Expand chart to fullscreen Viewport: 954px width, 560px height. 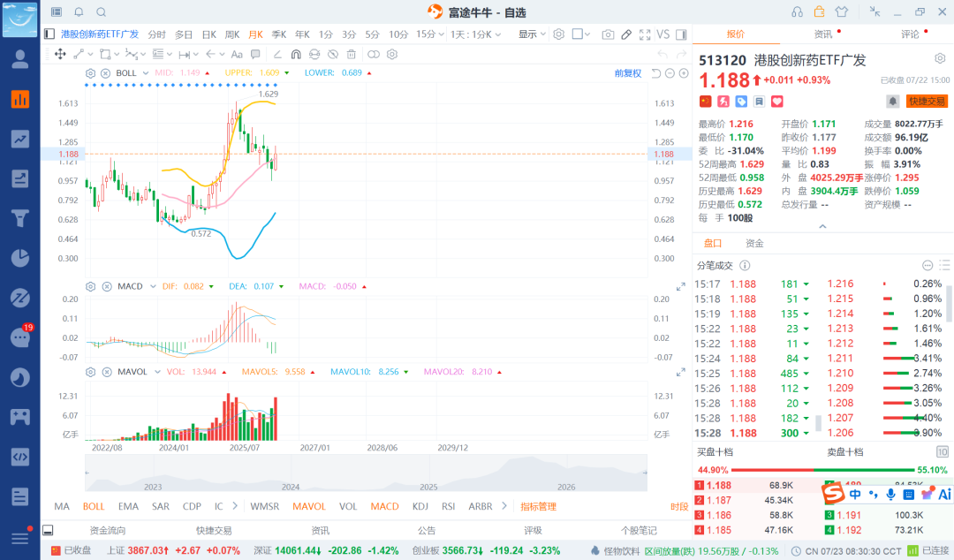tap(645, 34)
